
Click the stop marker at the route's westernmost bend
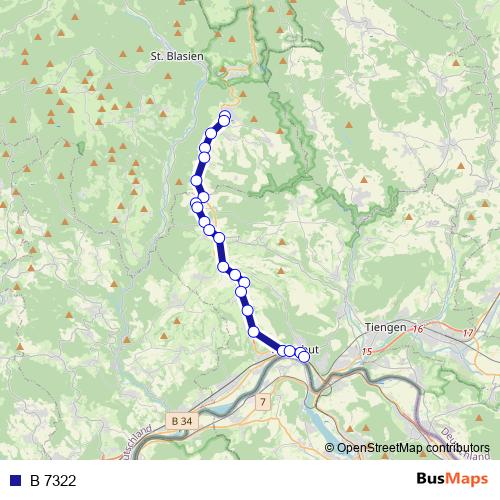[196, 181]
